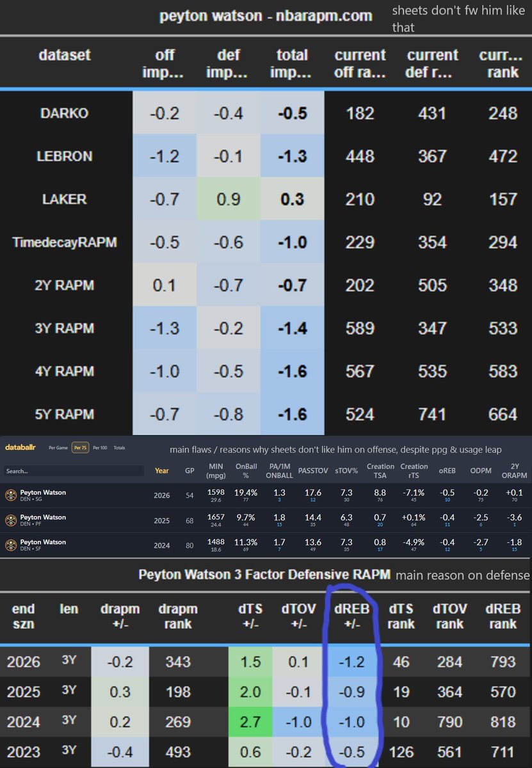This screenshot has height=768, width=532.
Task: Click the drapm rank column header
Action: (178, 615)
